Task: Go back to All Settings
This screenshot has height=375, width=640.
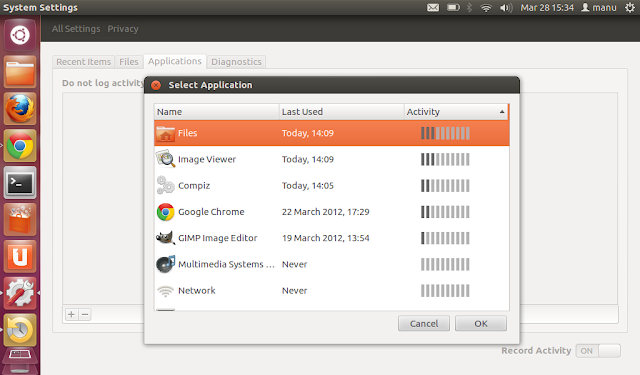Action: [x=76, y=29]
